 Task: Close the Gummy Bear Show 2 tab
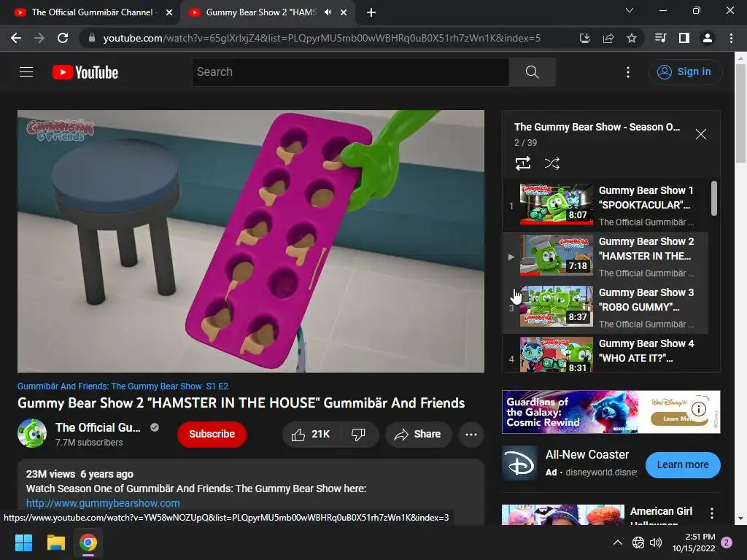(344, 12)
